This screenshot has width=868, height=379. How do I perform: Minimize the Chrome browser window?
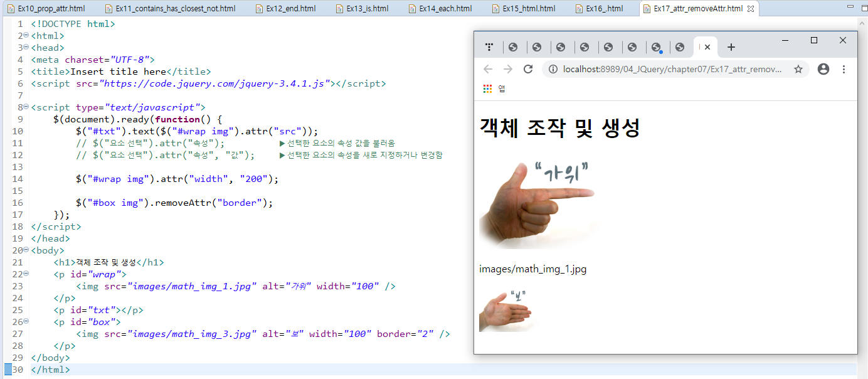click(x=785, y=40)
